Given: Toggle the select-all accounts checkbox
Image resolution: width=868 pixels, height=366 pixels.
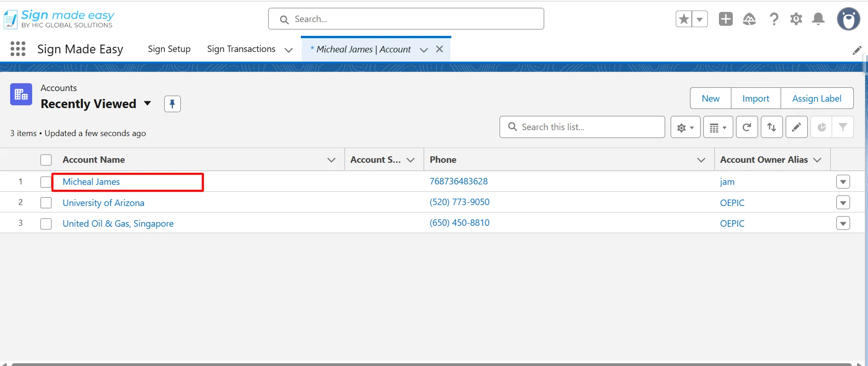Looking at the screenshot, I should [46, 160].
